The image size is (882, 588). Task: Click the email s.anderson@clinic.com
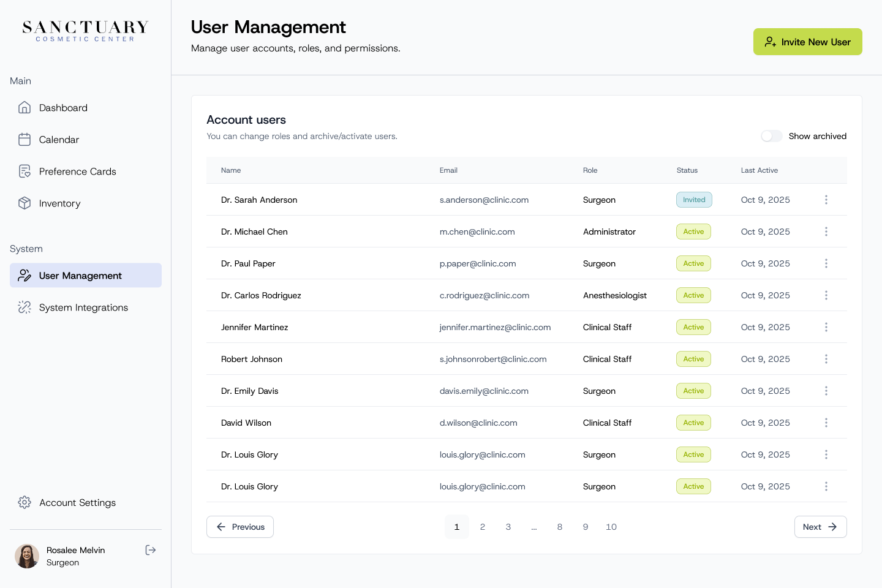484,200
